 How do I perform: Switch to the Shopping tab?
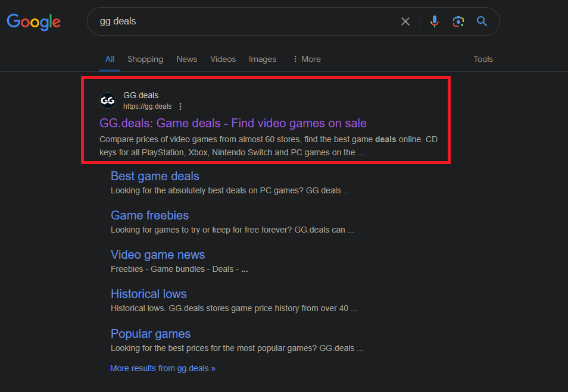(145, 59)
